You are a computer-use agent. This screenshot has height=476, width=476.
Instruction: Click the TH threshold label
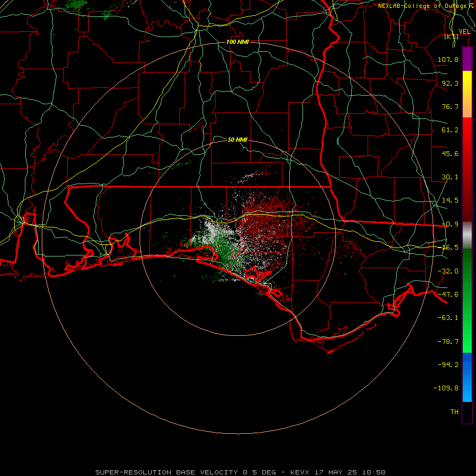pyautogui.click(x=454, y=412)
